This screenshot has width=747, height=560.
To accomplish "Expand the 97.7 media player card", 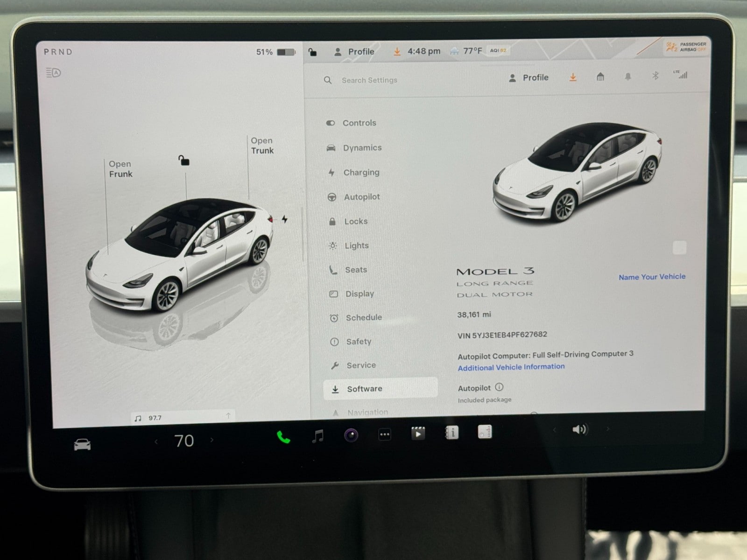I will 183,417.
